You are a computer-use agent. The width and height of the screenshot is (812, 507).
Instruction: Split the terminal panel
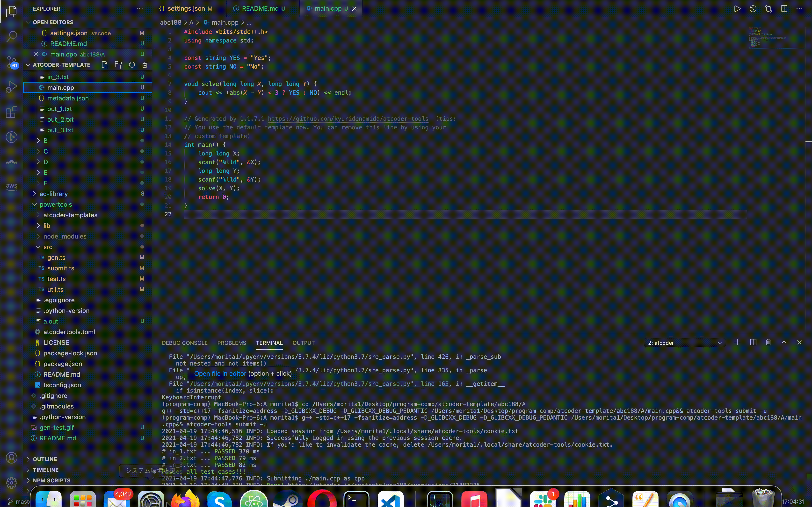(x=753, y=342)
